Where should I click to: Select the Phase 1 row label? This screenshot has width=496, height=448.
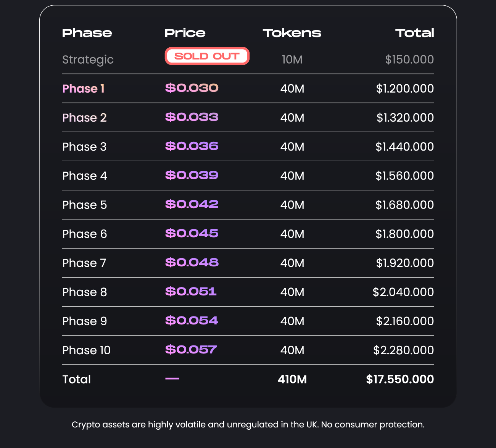tap(83, 88)
